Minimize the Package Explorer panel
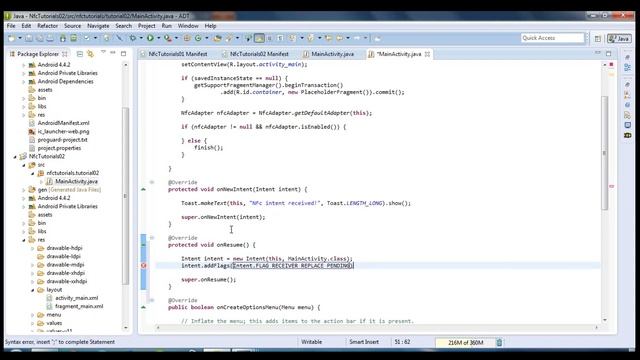The image size is (640, 360). point(113,53)
